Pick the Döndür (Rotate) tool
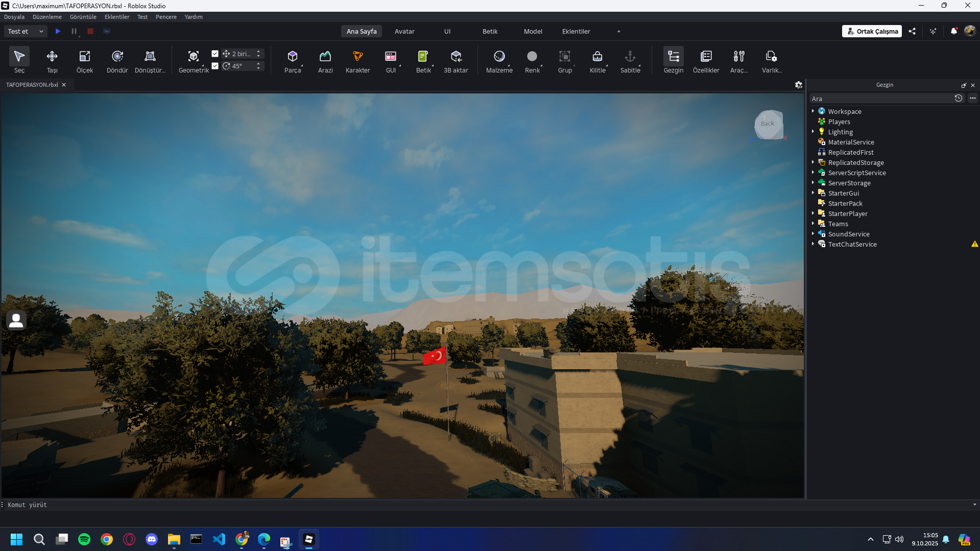The height and width of the screenshot is (551, 980). tap(117, 60)
